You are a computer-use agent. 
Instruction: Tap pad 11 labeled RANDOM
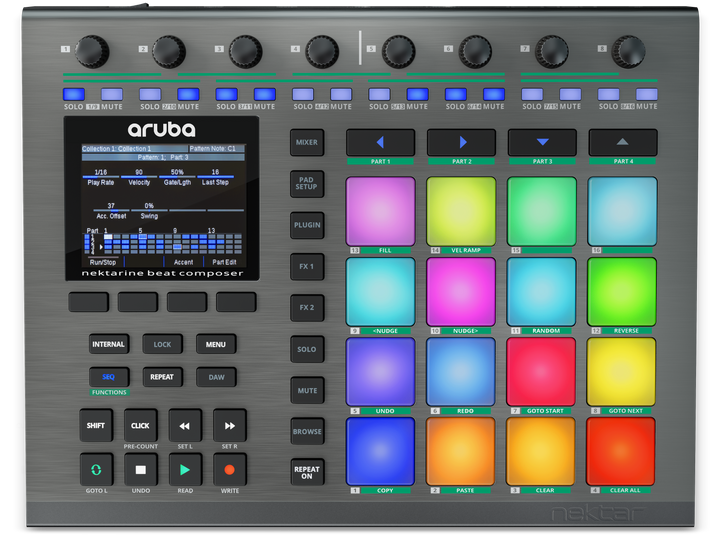(541, 292)
